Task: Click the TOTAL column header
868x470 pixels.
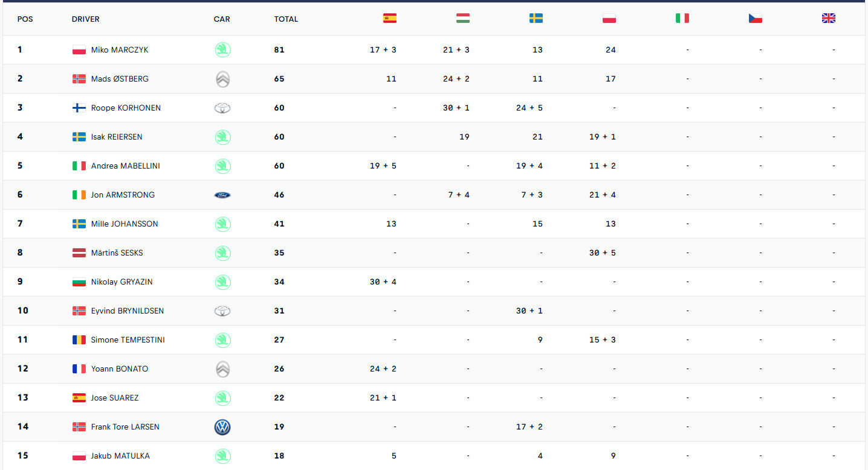Action: point(286,19)
